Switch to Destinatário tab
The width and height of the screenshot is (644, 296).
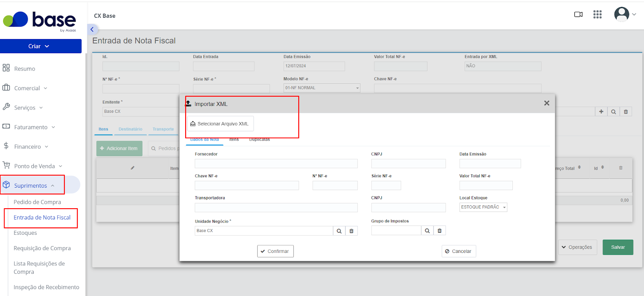130,129
